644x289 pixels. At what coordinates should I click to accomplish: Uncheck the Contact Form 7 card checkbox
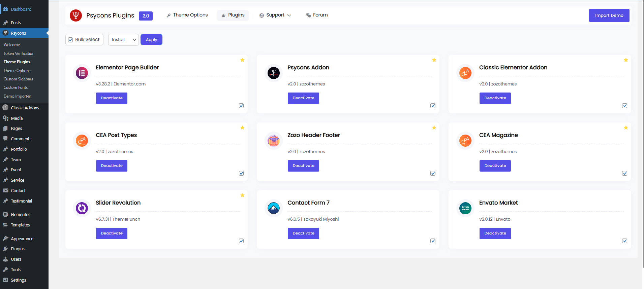tap(433, 241)
